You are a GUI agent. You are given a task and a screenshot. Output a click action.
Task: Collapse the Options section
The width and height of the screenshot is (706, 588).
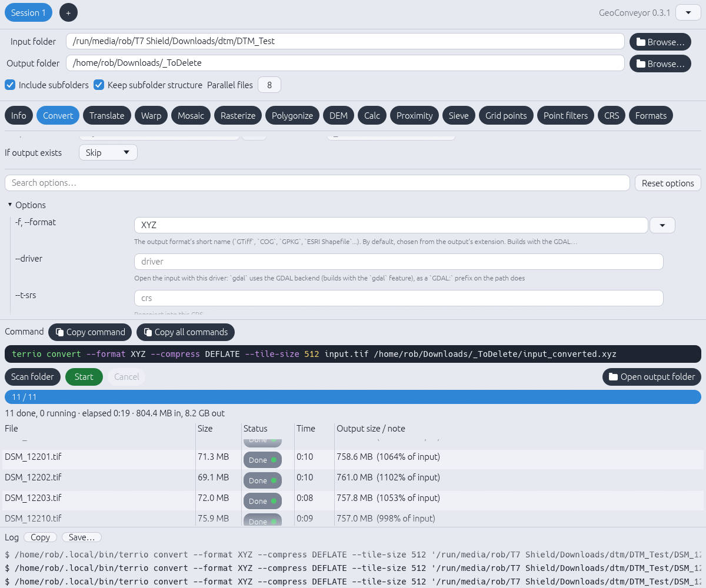pyautogui.click(x=27, y=205)
